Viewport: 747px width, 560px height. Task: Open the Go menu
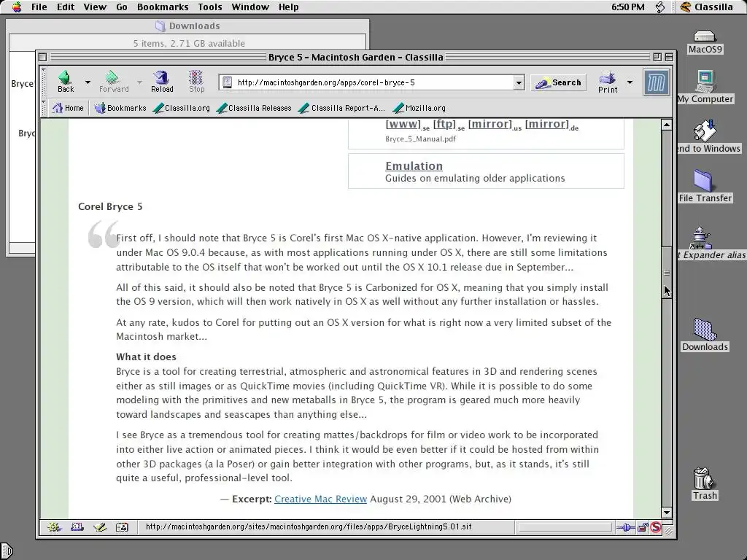click(x=122, y=7)
